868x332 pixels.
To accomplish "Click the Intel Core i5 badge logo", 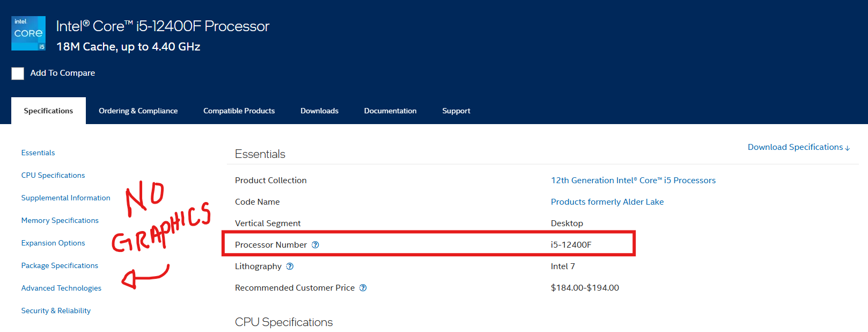I will pos(28,33).
